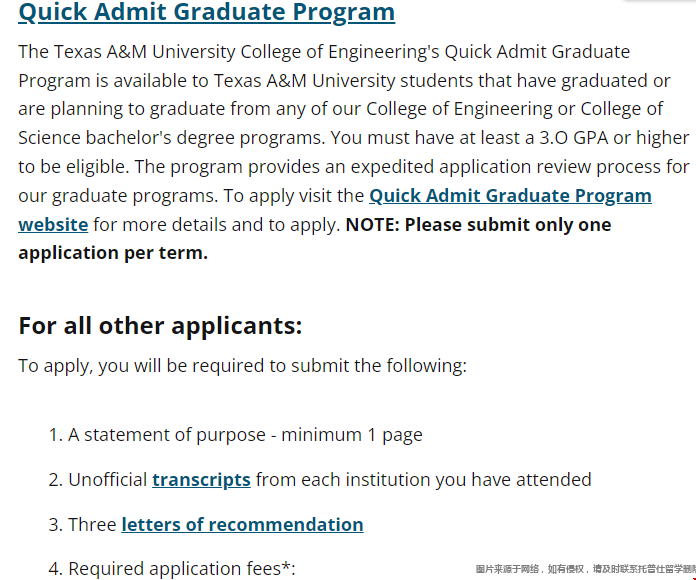Click the underlined "website" link word
This screenshot has width=696, height=580.
53,225
